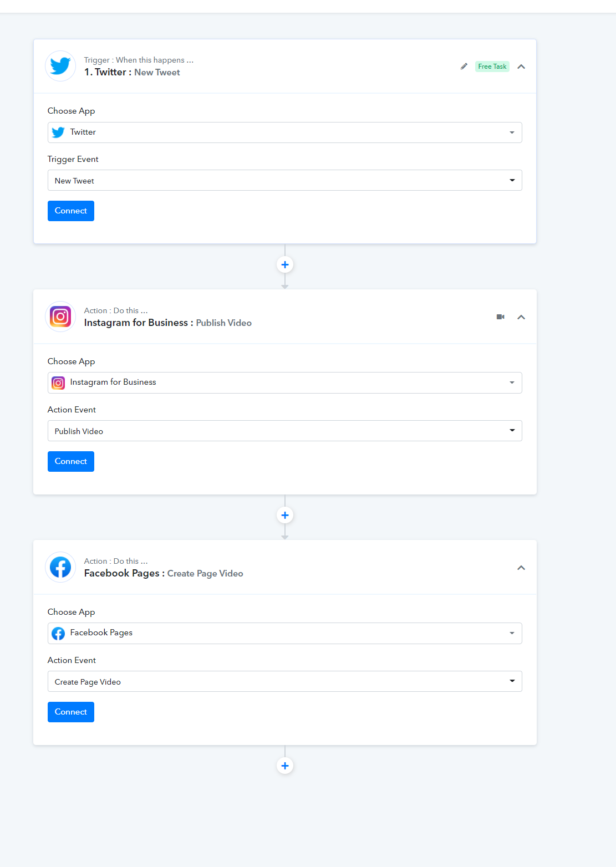Viewport: 616px width, 867px height.
Task: Open the Instagram for Business app dropdown
Action: pyautogui.click(x=285, y=382)
